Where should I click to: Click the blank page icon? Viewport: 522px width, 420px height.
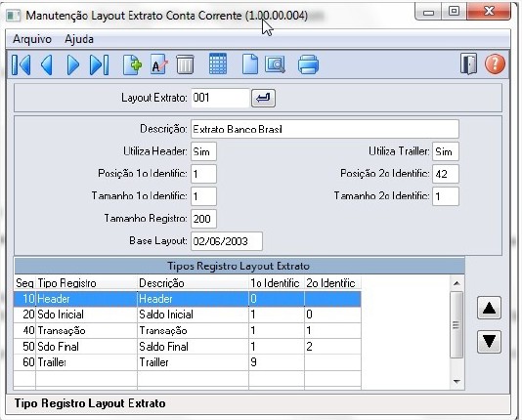249,64
